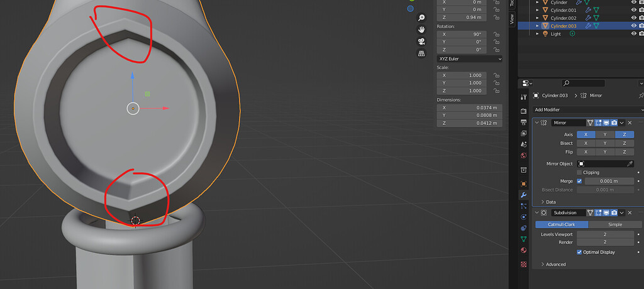Screen dimensions: 644x289
Task: Select Catmull-Clark subdivision type
Action: [x=562, y=224]
